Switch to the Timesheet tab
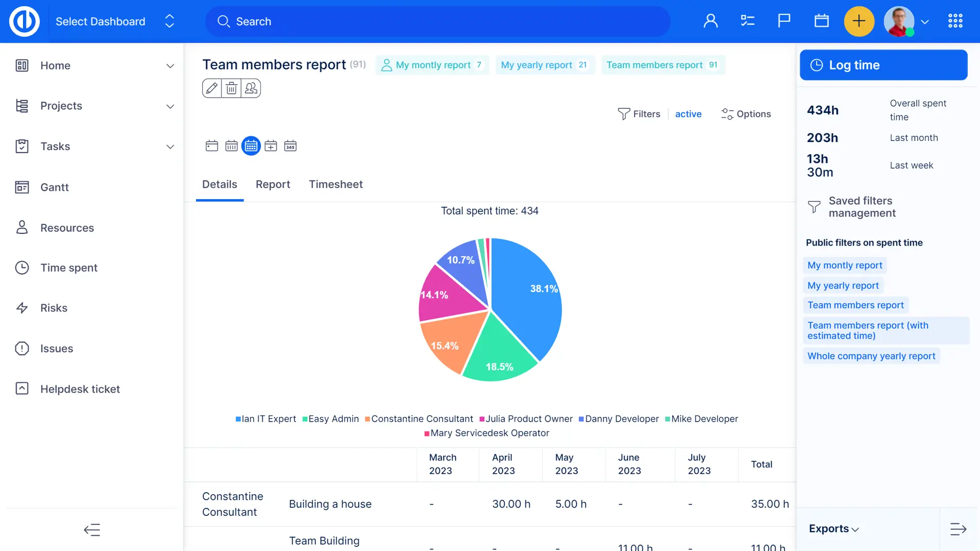 pos(335,184)
